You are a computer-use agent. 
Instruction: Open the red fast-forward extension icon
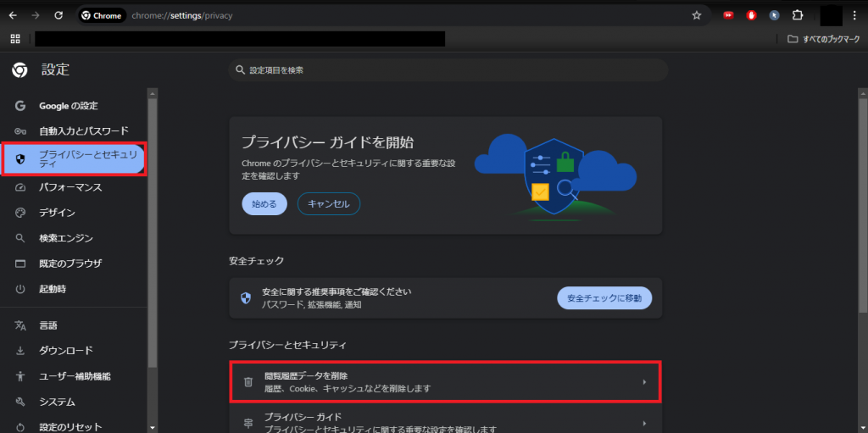pyautogui.click(x=728, y=15)
